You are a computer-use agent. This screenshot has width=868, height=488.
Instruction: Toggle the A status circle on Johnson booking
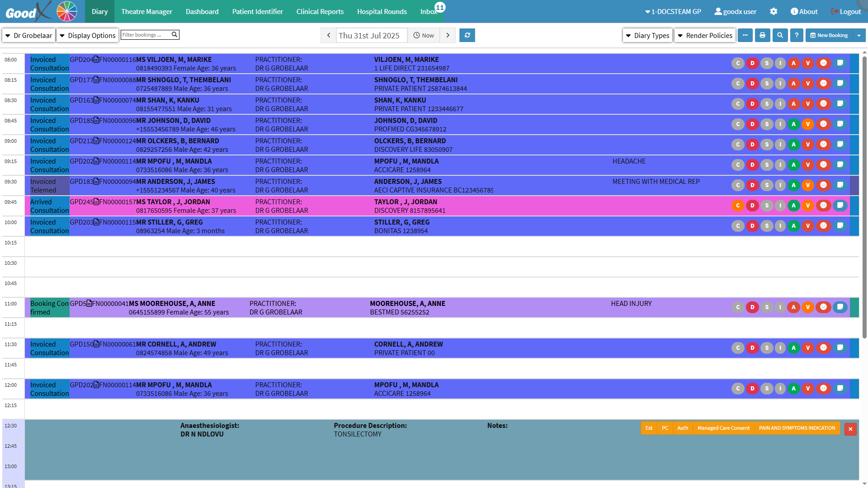(x=793, y=124)
